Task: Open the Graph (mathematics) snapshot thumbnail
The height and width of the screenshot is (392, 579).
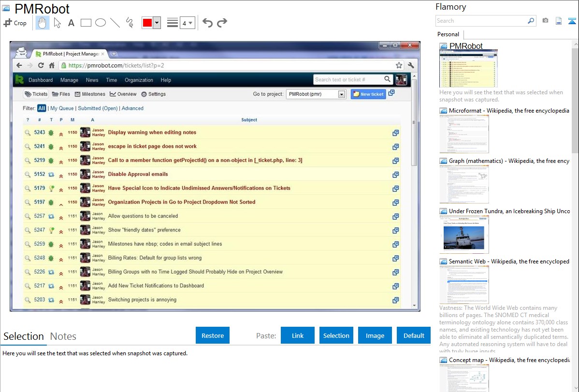Action: point(464,184)
